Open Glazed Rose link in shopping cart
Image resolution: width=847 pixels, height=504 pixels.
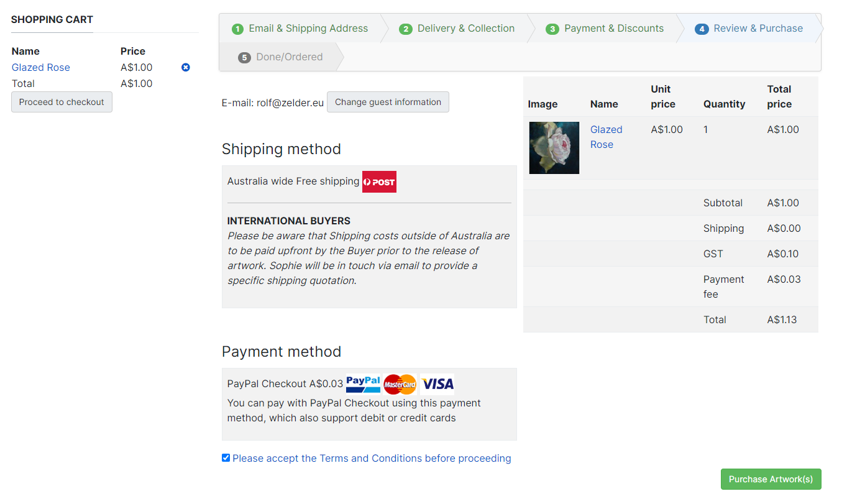(x=41, y=67)
